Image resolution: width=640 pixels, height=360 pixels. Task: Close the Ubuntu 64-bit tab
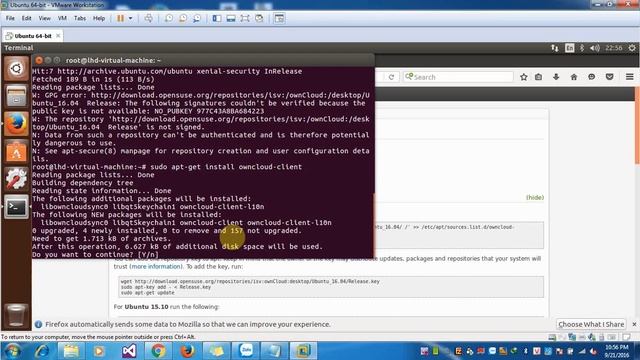(58, 36)
